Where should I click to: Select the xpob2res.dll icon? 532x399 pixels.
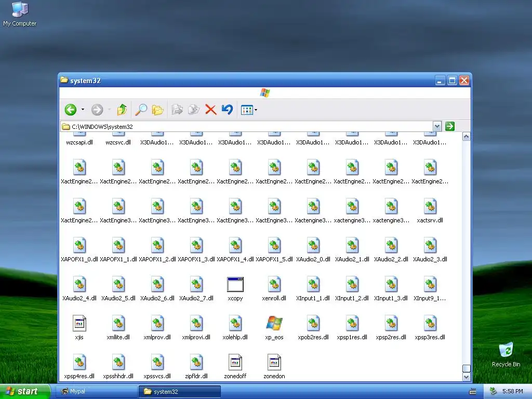click(x=313, y=323)
